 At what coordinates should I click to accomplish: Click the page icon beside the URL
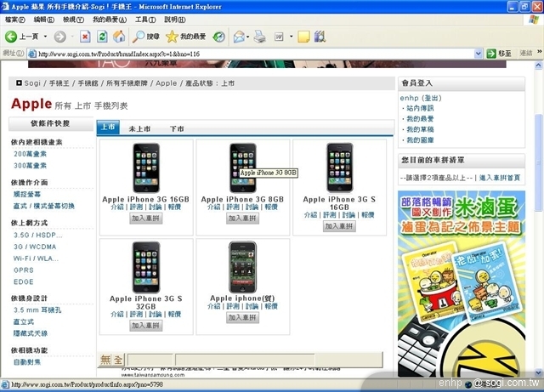point(32,54)
